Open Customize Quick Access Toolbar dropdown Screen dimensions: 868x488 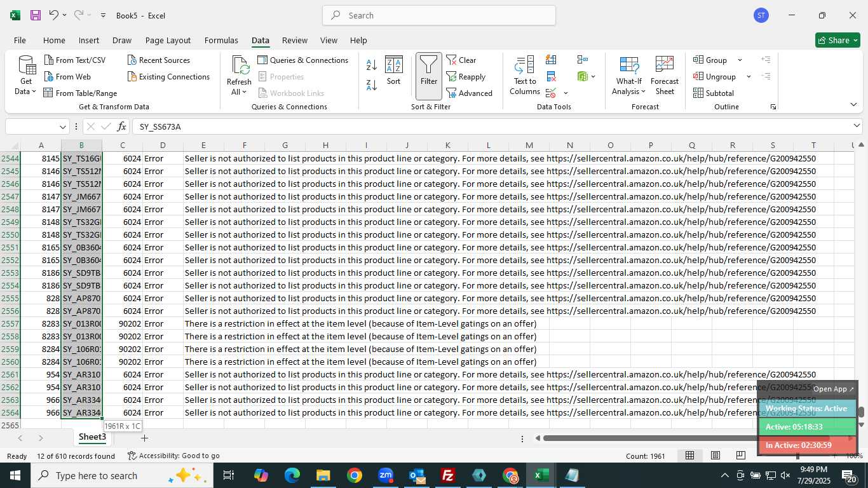click(103, 15)
